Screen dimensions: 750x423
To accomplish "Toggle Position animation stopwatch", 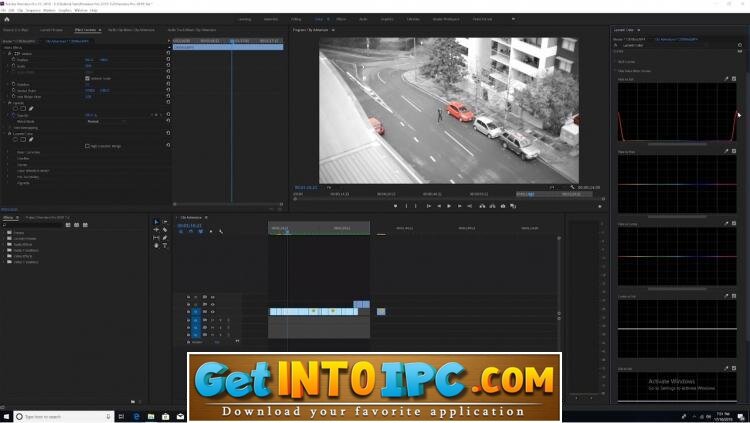I will (13, 60).
